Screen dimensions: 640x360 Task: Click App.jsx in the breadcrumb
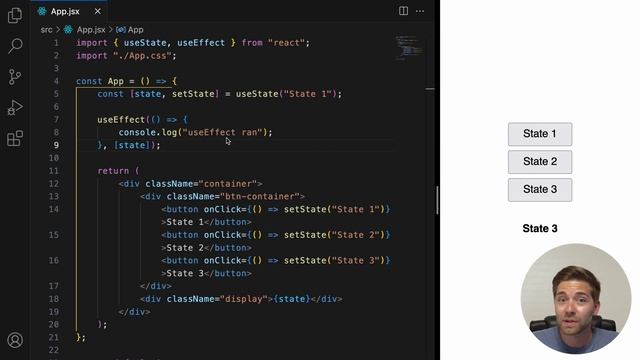click(91, 30)
